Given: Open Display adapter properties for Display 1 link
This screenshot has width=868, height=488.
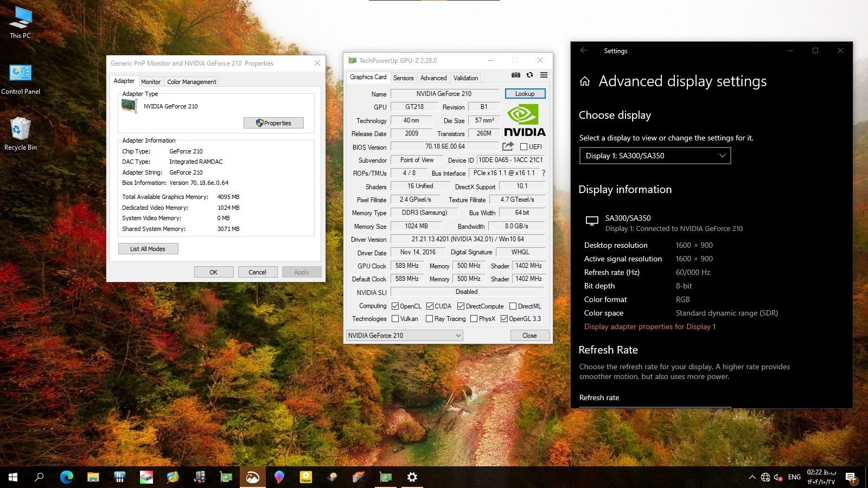Looking at the screenshot, I should click(649, 326).
